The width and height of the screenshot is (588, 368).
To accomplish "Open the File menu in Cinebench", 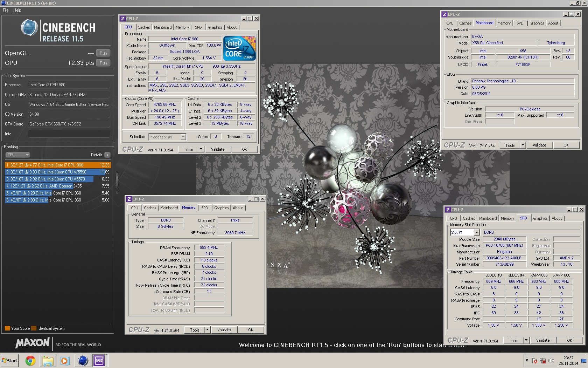I will pyautogui.click(x=6, y=10).
